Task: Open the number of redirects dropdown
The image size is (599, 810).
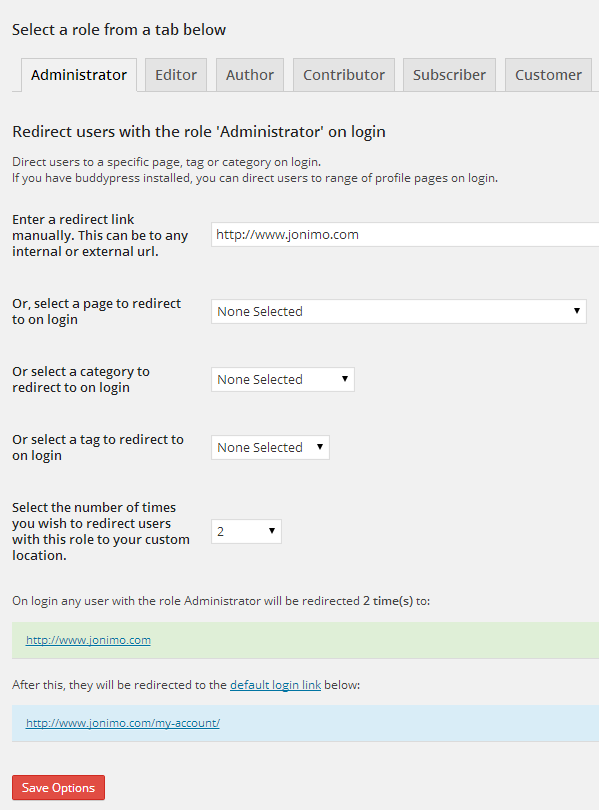Action: click(246, 532)
